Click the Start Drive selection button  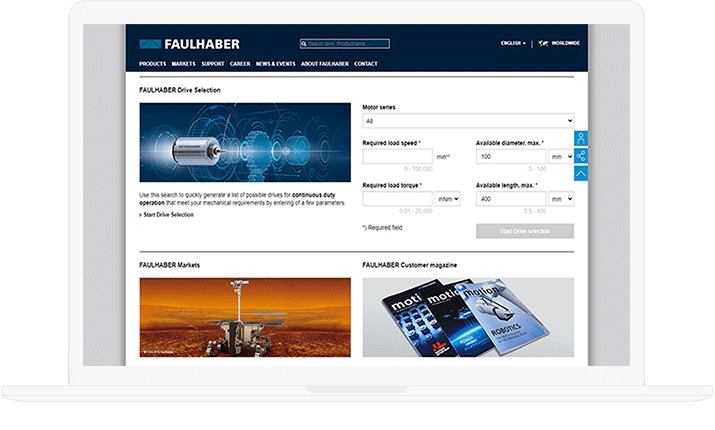525,231
